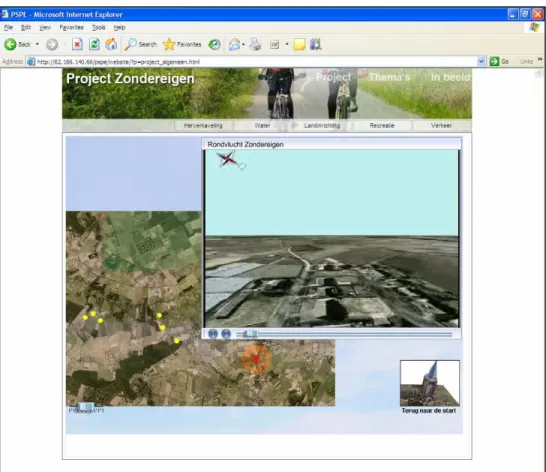Viewport: 546px width, 472px height.
Task: Click the Edit with Word toolbar icon
Action: point(275,44)
